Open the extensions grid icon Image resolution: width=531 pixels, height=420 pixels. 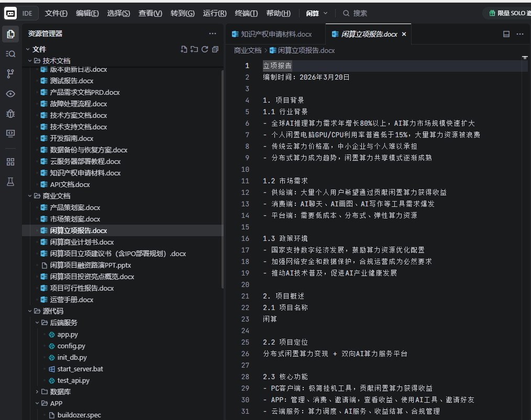[10, 162]
